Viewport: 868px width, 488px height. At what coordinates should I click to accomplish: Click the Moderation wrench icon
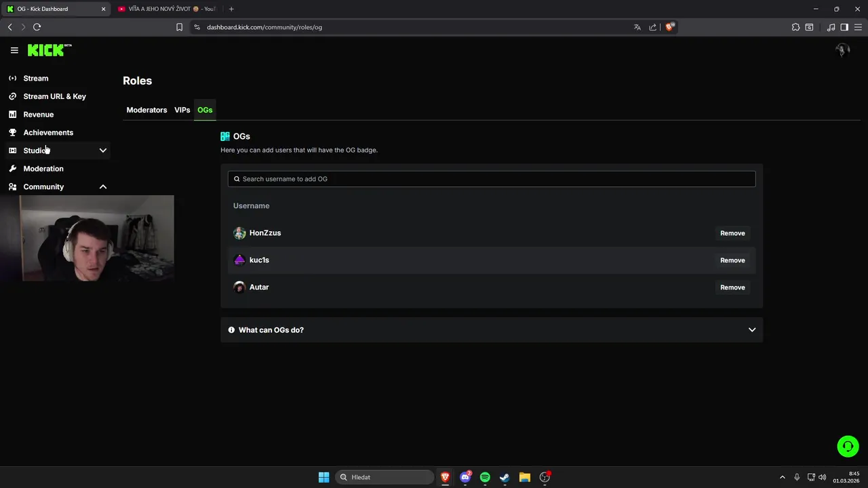point(12,169)
